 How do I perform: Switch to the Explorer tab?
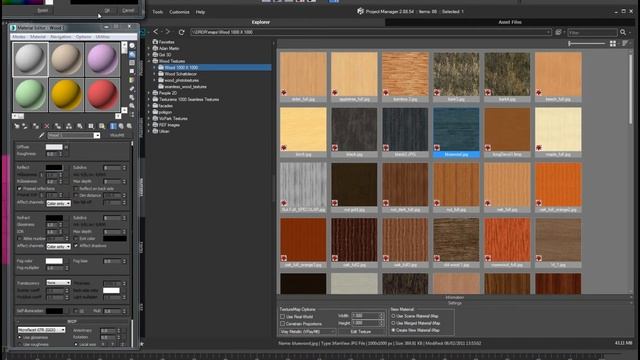(261, 22)
